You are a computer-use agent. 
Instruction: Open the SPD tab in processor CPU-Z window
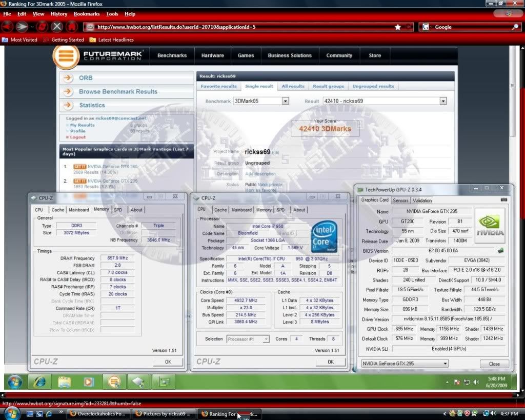click(280, 210)
